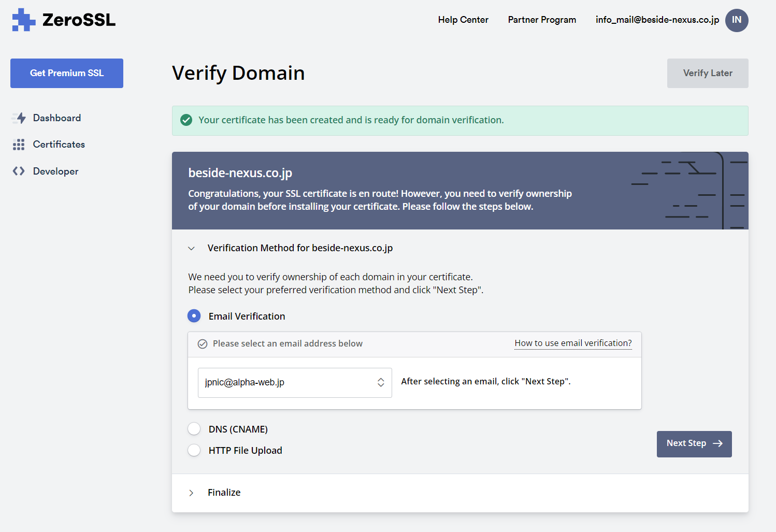This screenshot has width=776, height=532.
Task: Select the Email Verification radio button
Action: point(194,315)
